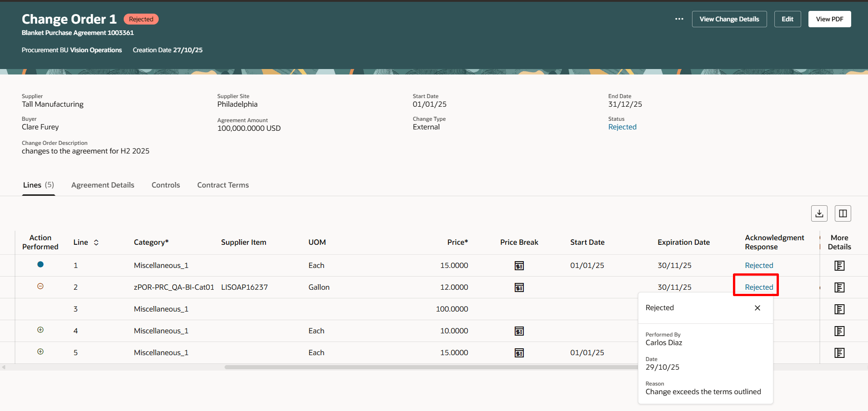Viewport: 868px width, 411px height.
Task: Open View Change Details
Action: pyautogui.click(x=729, y=19)
